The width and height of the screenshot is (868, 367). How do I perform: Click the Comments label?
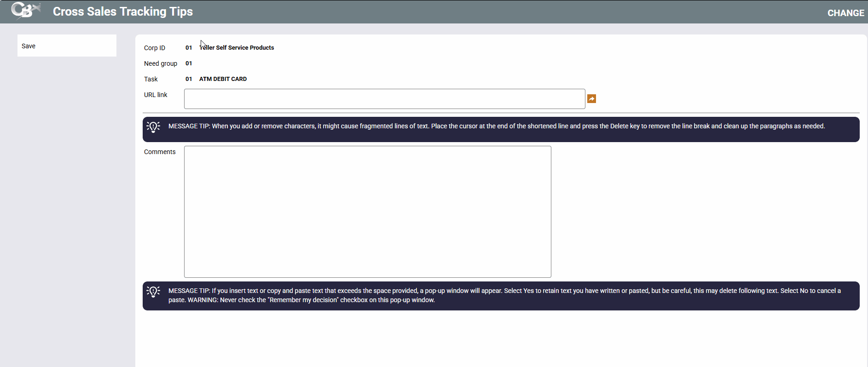159,152
